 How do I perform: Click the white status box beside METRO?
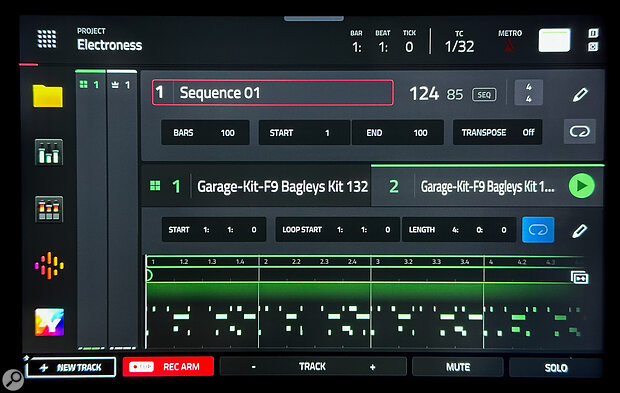[x=554, y=40]
